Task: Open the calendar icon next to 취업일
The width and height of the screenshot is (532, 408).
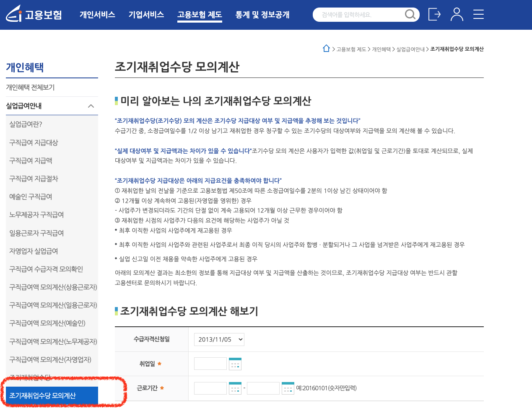Action: [x=235, y=364]
